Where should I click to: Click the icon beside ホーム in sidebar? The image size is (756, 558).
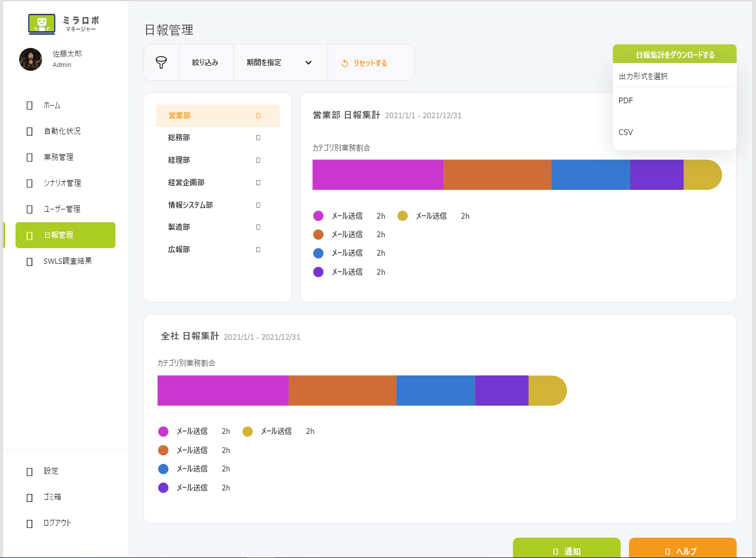(29, 106)
